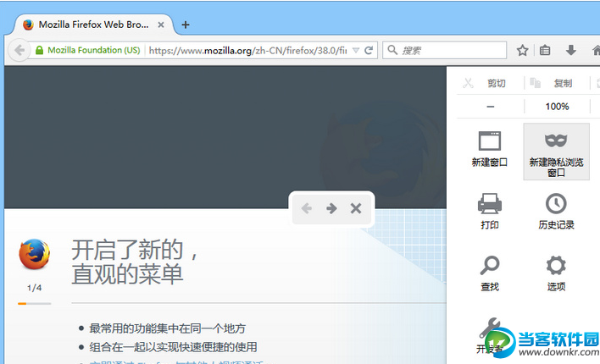
Task: Click the back navigation arrow button
Action: click(19, 50)
